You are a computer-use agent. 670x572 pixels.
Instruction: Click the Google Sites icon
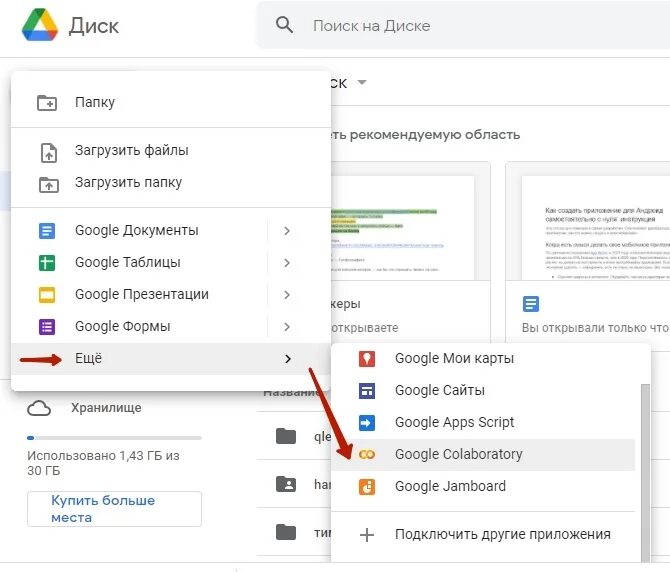[367, 391]
